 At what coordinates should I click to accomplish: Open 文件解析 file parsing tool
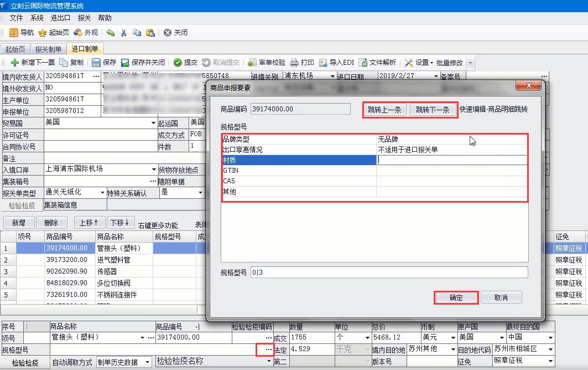tap(363, 63)
